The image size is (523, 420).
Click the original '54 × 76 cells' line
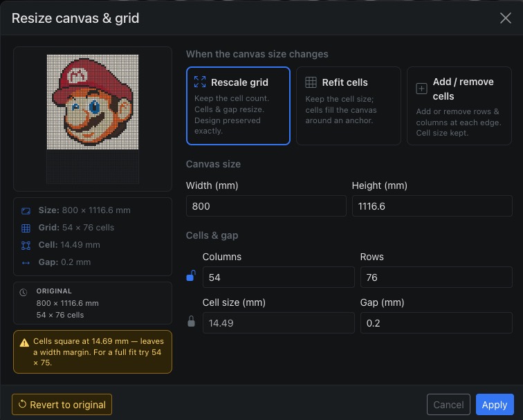tap(60, 315)
